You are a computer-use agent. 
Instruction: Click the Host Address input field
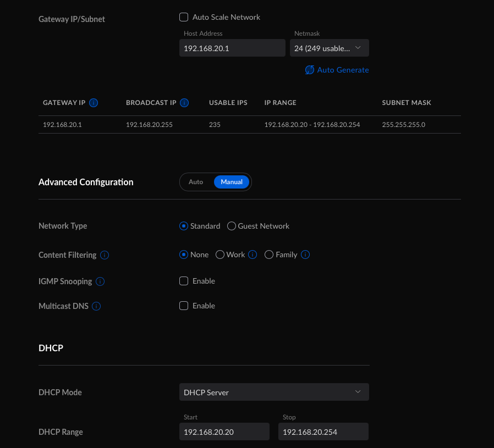pyautogui.click(x=232, y=48)
